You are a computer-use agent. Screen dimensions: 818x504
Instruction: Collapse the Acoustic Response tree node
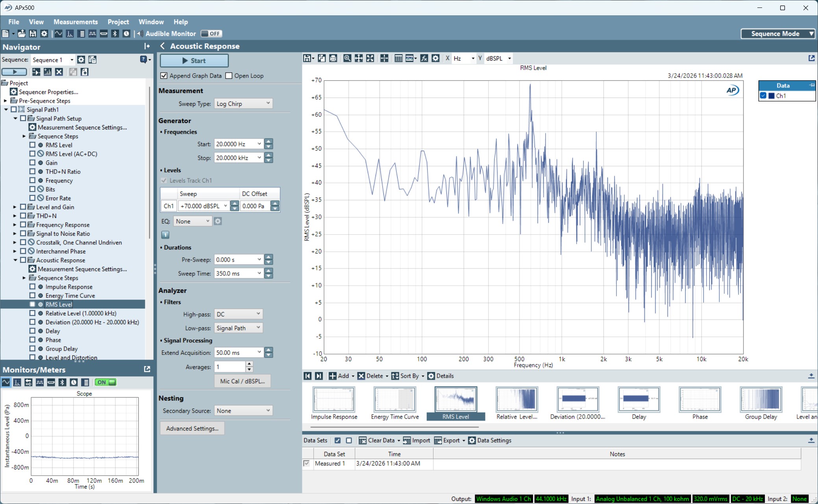coord(15,260)
